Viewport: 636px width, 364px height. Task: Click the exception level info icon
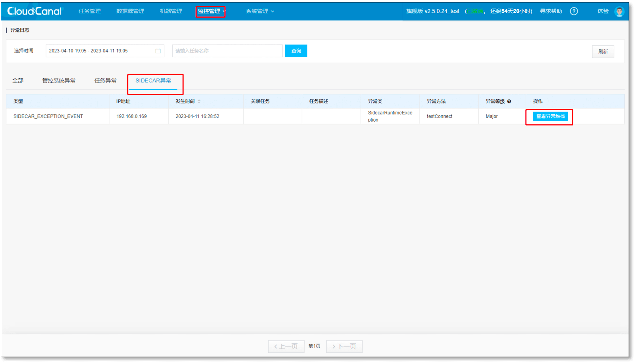(x=509, y=101)
